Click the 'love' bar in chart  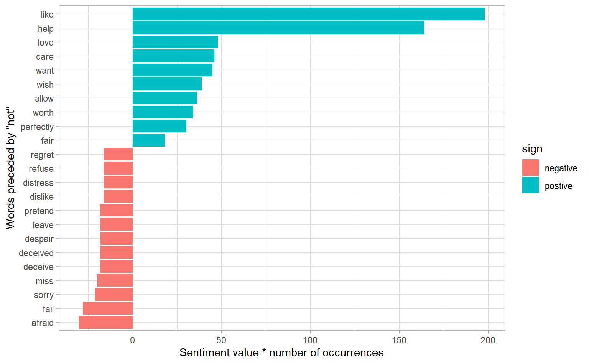(175, 42)
